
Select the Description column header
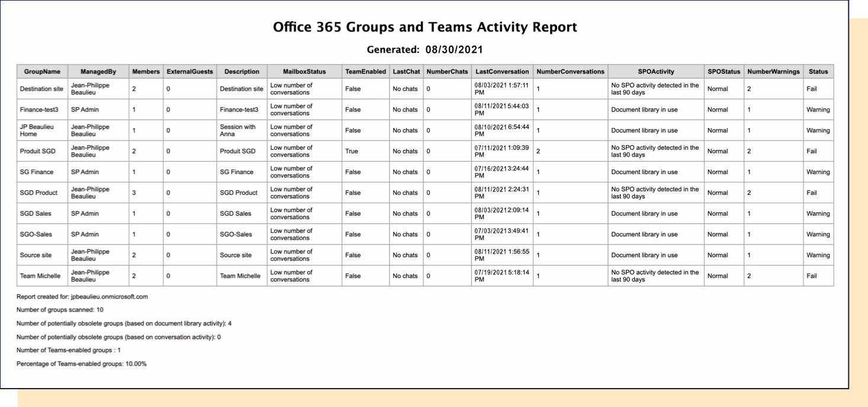[x=242, y=72]
